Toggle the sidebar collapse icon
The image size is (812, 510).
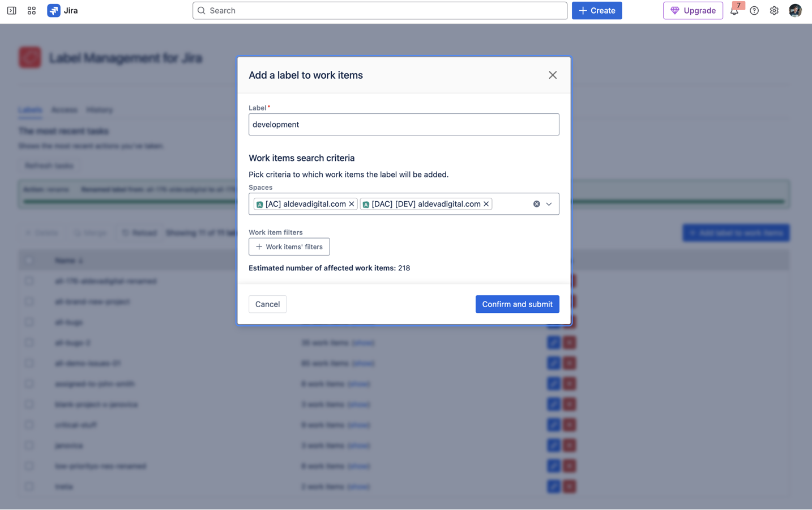point(11,11)
